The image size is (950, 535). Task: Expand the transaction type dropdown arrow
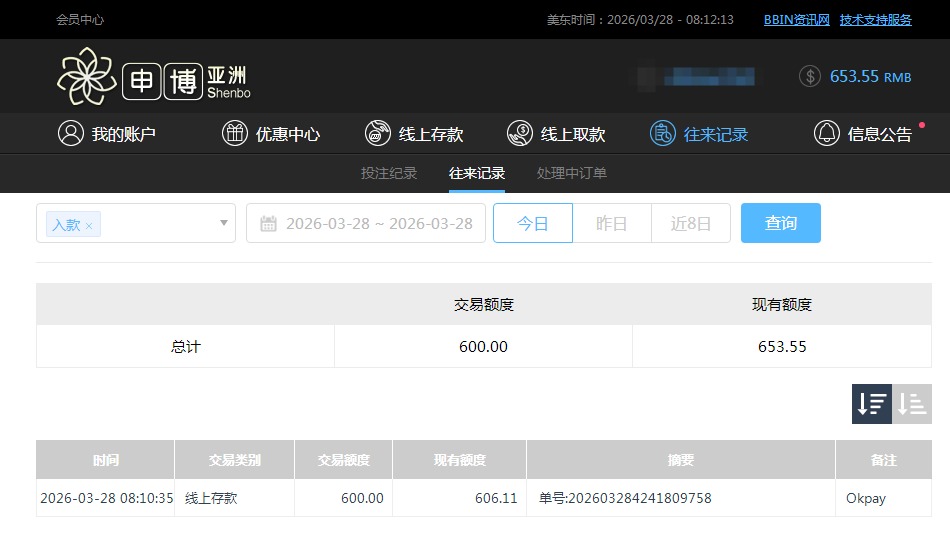click(x=224, y=223)
